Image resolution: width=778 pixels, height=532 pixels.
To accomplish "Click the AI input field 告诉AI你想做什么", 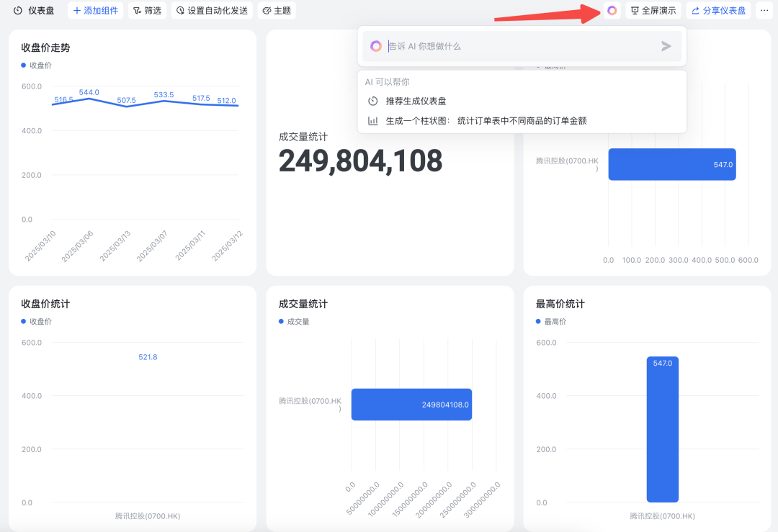I will tap(504, 45).
